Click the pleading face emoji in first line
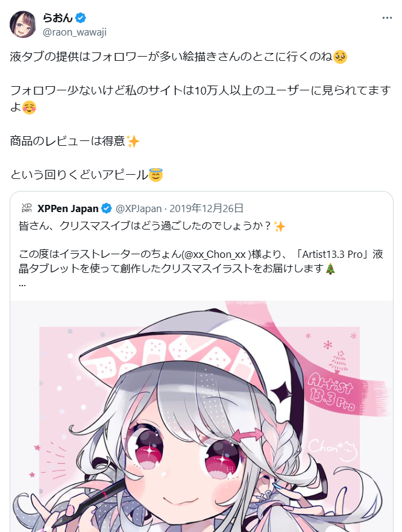 coord(340,57)
